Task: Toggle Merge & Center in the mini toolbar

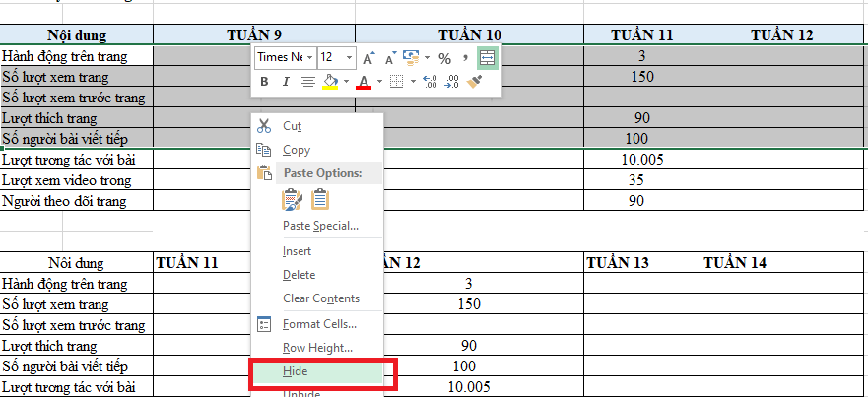Action: tap(487, 57)
